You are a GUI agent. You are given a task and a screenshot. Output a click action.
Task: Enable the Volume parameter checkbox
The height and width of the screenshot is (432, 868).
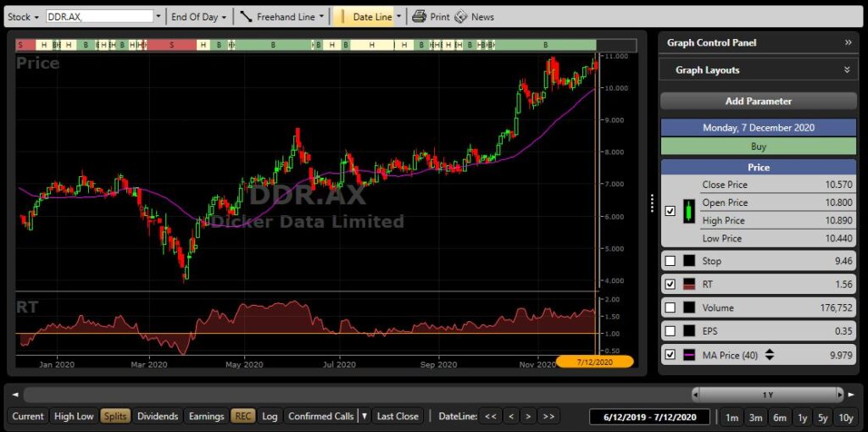[670, 307]
